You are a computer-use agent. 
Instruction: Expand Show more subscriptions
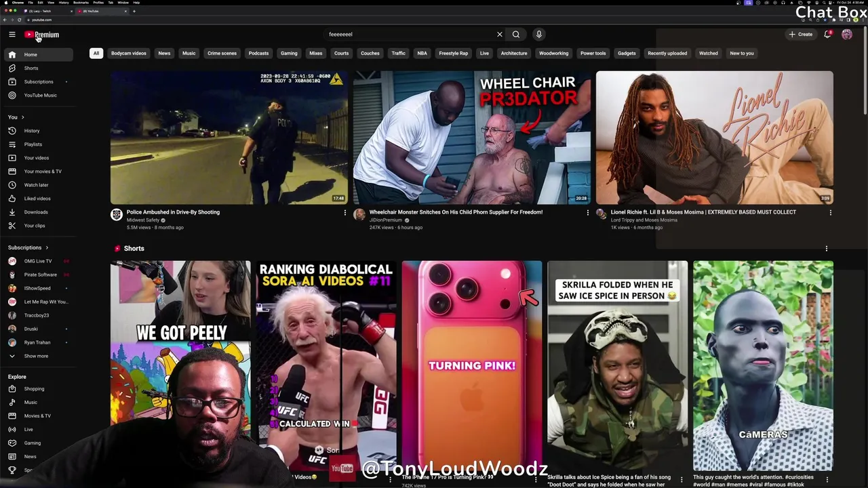(x=37, y=356)
